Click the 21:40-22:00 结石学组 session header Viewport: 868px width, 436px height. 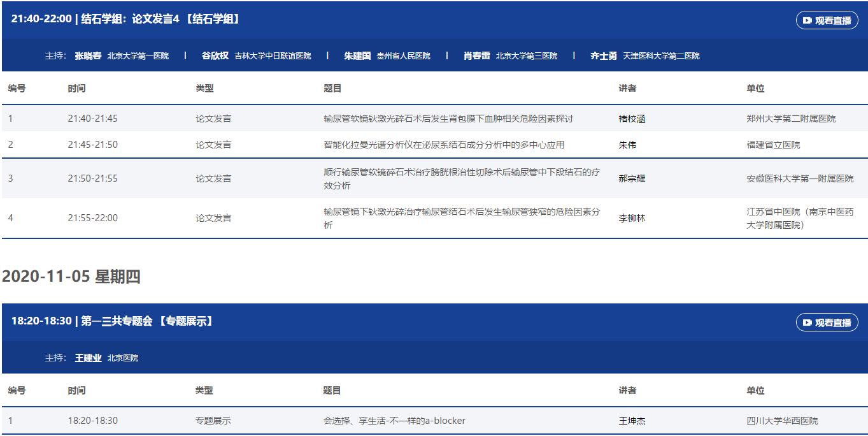click(x=126, y=19)
